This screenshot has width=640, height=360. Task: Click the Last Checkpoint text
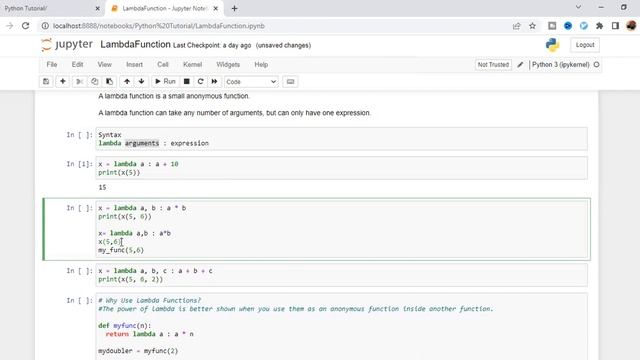click(212, 45)
